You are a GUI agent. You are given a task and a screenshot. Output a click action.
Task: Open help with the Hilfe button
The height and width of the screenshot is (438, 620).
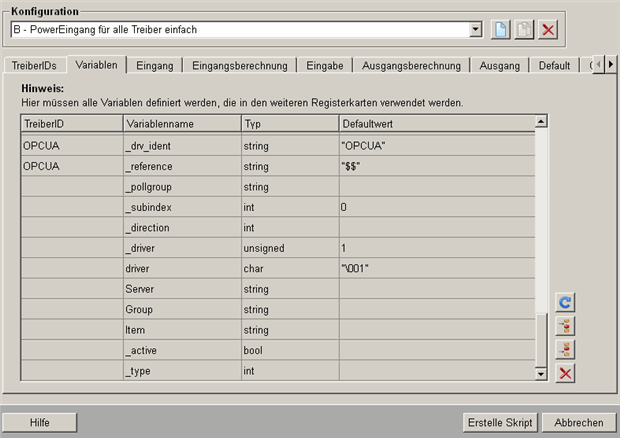point(40,422)
